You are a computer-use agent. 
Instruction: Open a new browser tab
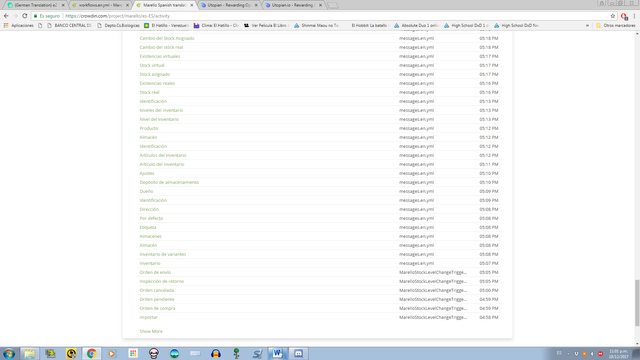point(333,5)
